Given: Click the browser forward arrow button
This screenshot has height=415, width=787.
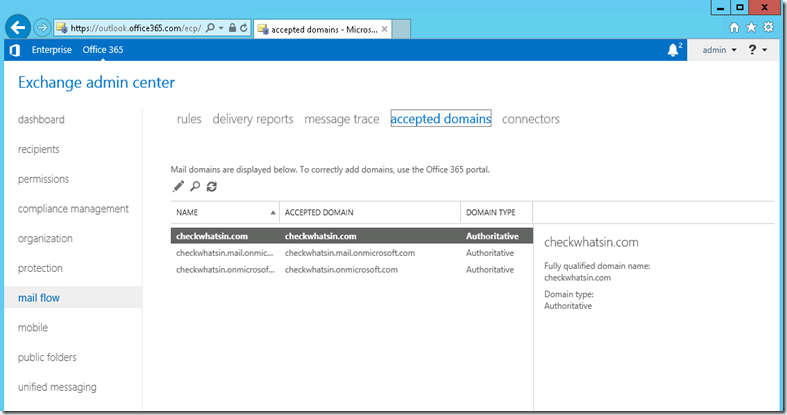Looking at the screenshot, I should click(x=42, y=28).
